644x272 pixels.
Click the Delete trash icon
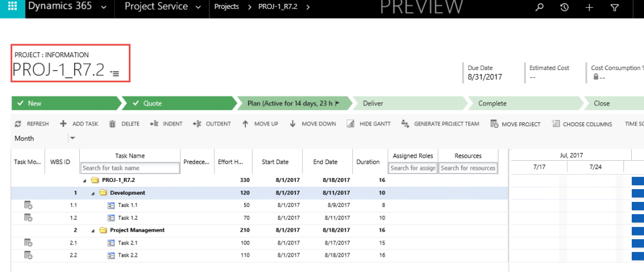tap(112, 124)
